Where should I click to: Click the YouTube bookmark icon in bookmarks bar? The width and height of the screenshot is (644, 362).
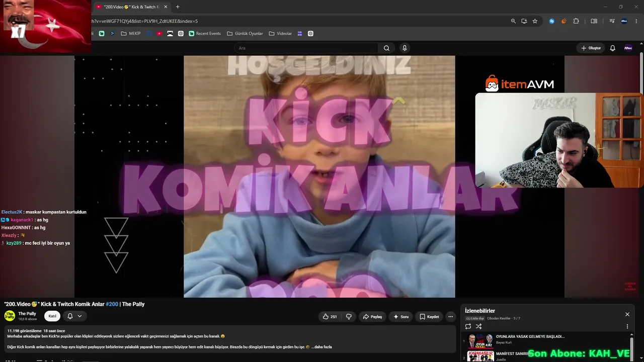point(159,34)
